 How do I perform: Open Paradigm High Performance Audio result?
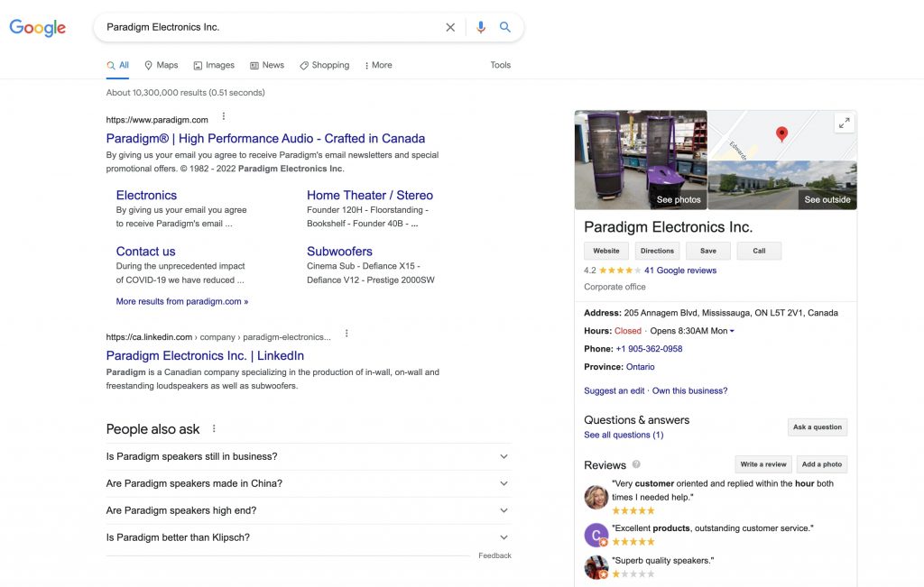265,138
